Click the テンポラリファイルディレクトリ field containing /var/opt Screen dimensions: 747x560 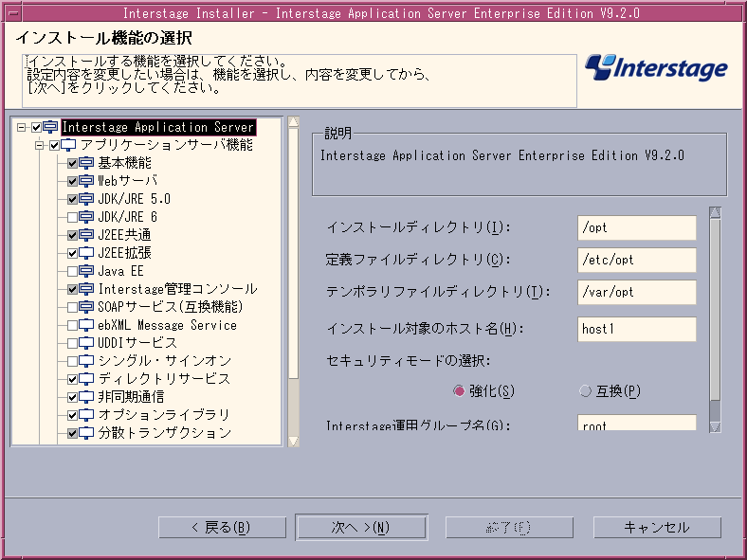[x=637, y=292]
